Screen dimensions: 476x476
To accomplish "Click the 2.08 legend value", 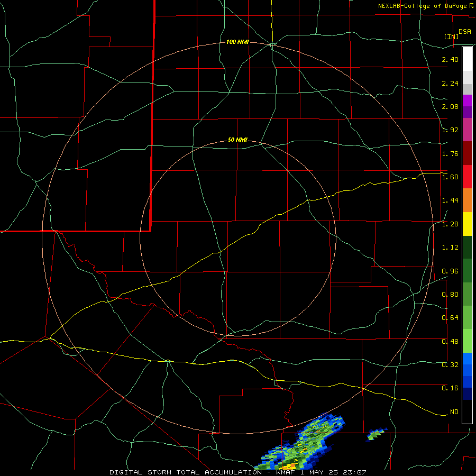I will tap(450, 106).
